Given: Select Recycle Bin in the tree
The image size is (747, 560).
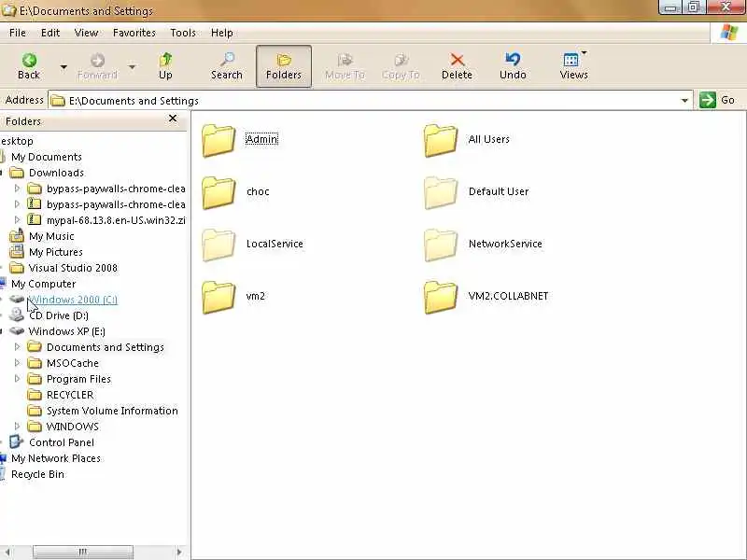Looking at the screenshot, I should coord(37,474).
